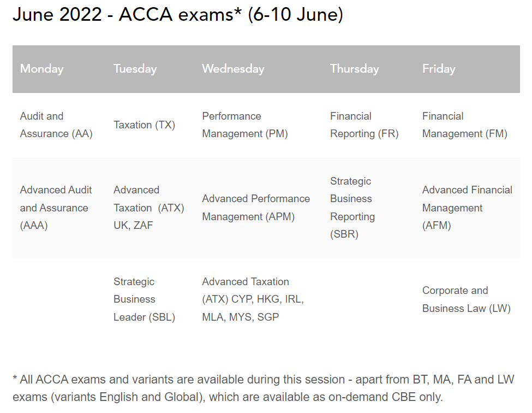Click the Thursday column header
This screenshot has width=532, height=413.
pos(354,69)
